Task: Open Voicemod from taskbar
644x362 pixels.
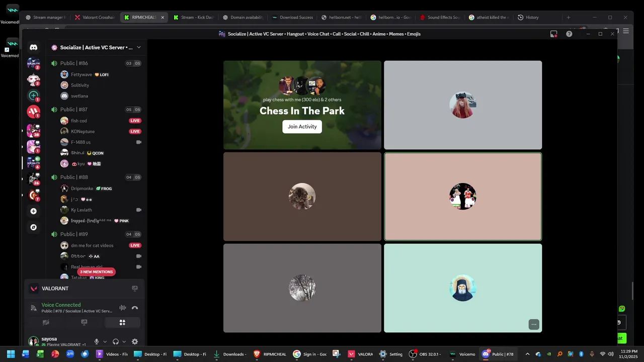Action: click(x=462, y=354)
